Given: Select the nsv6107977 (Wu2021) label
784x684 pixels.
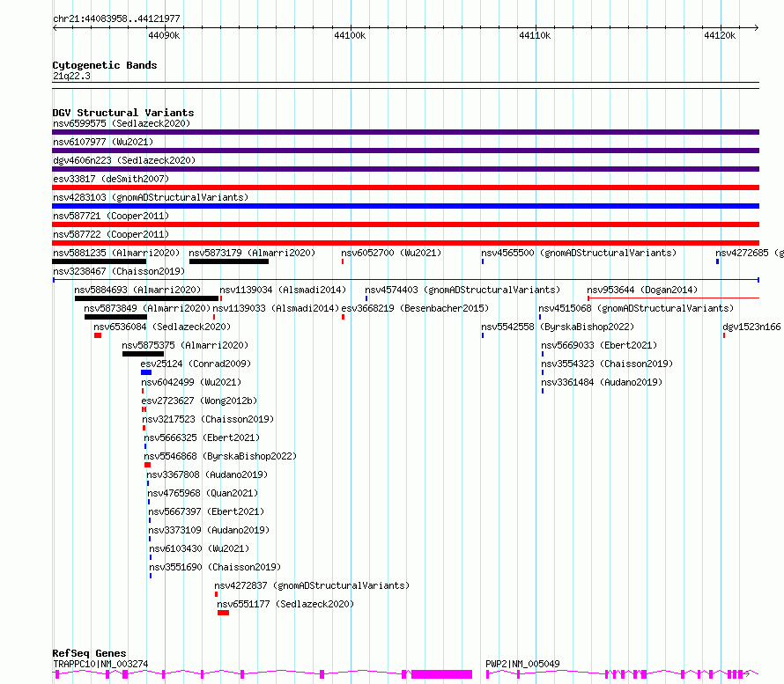Looking at the screenshot, I should pyautogui.click(x=103, y=142).
